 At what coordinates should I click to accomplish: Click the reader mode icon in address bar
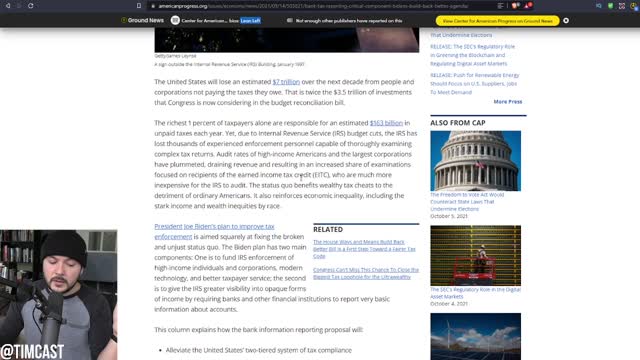point(500,6)
